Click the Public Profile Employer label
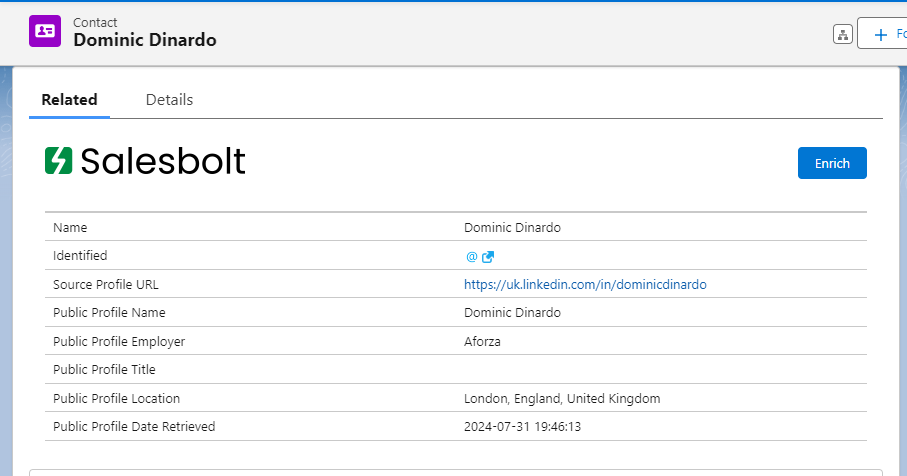 coord(119,341)
